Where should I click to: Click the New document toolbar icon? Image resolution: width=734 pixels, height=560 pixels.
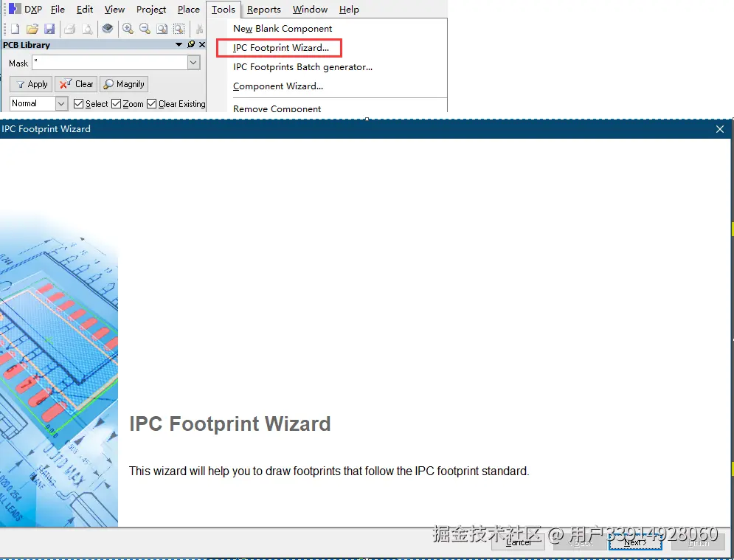pos(15,29)
